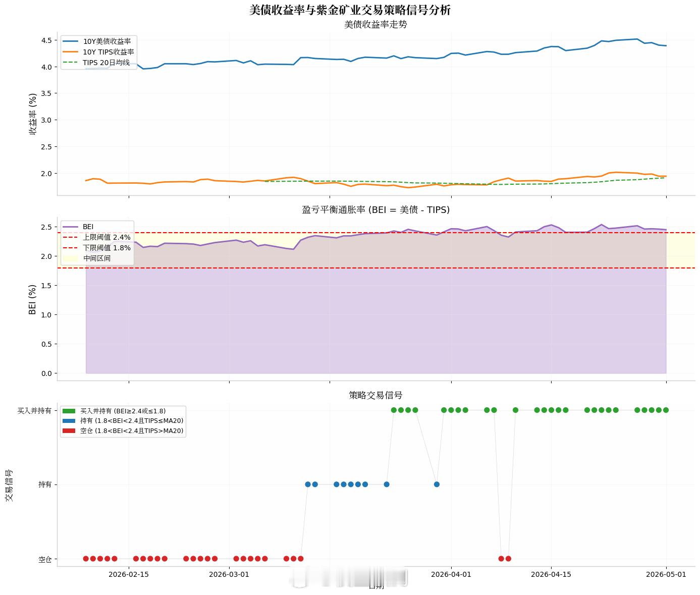
Task: Select the 2026-03-01 date tick label
Action: click(229, 574)
